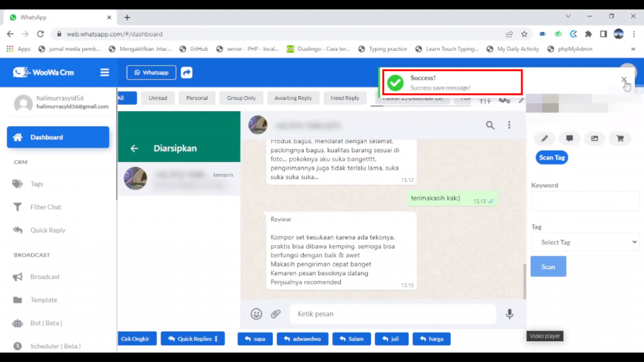Filter chats by Unread
Screen dimensions: 644x362
coord(158,98)
